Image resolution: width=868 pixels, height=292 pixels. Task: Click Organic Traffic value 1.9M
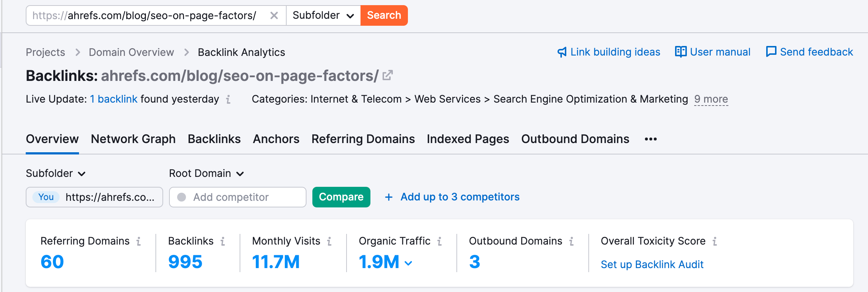[379, 262]
